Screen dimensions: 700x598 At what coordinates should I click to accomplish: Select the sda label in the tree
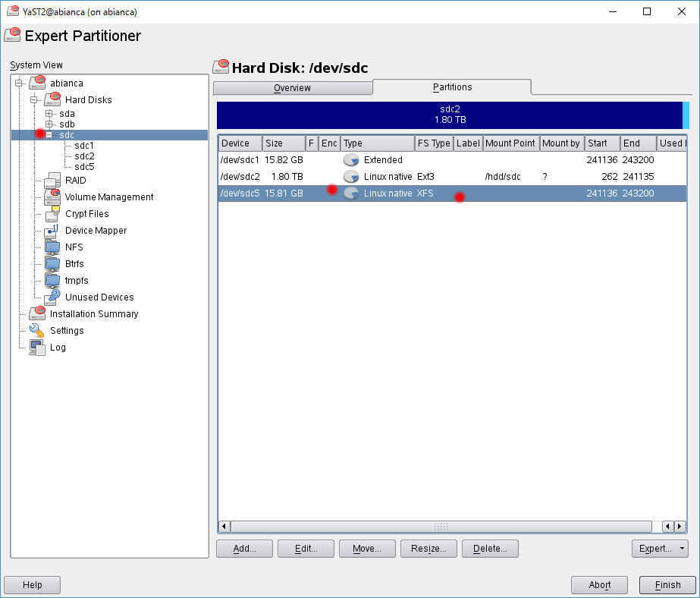point(67,113)
